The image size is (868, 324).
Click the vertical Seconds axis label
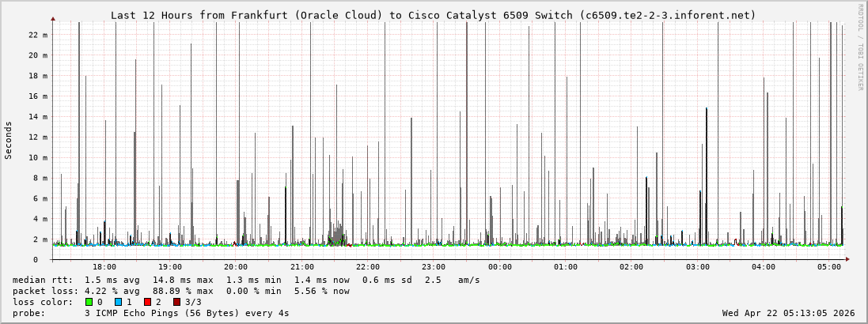point(9,141)
